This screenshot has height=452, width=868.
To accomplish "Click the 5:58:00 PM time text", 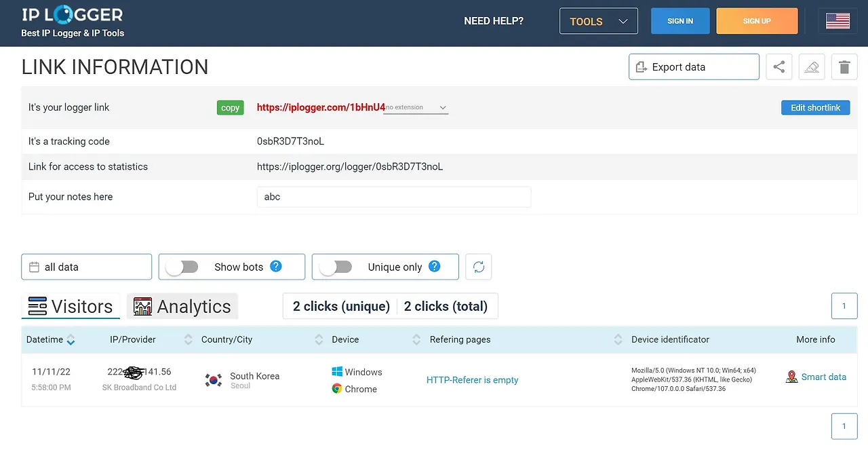I will (x=51, y=388).
